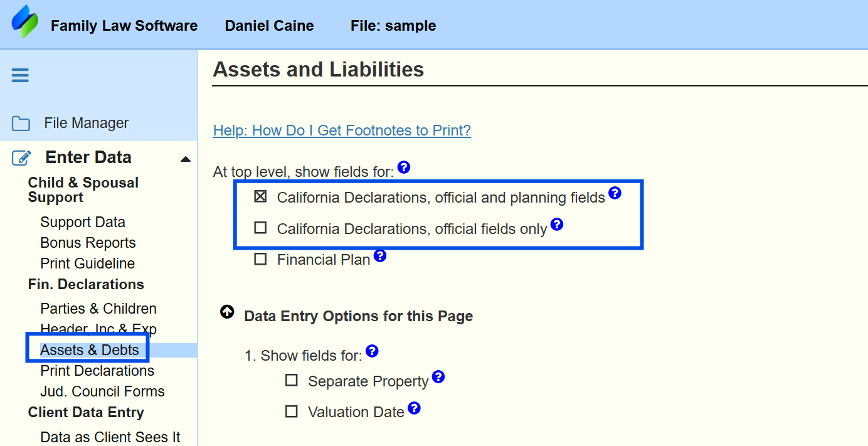Screen dimensions: 868x446
Task: Open help for 'At top level, show fields for'
Action: tap(403, 167)
